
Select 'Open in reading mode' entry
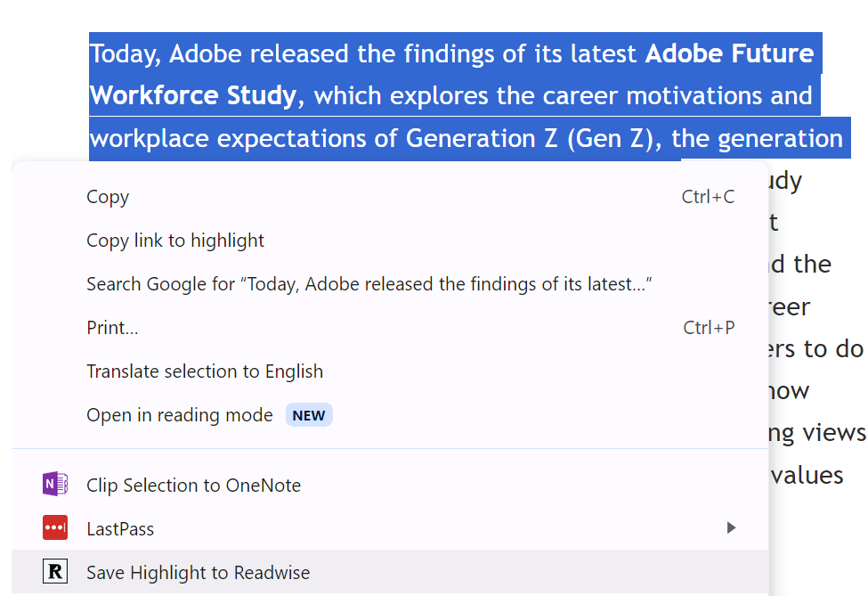[180, 415]
